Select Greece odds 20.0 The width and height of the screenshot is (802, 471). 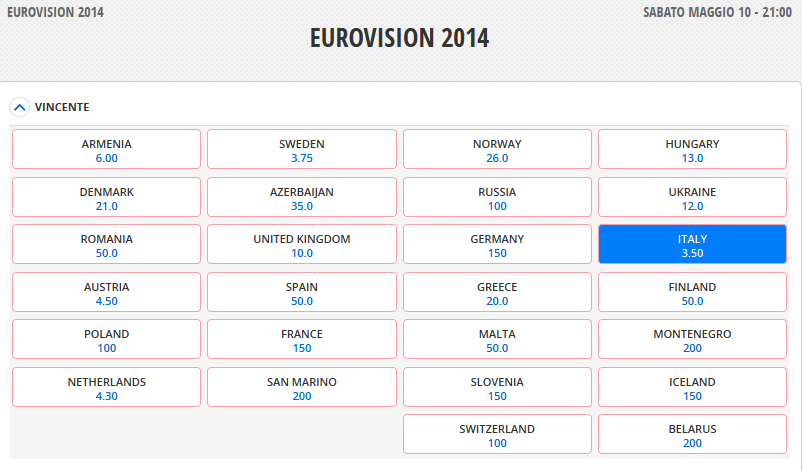tap(497, 293)
